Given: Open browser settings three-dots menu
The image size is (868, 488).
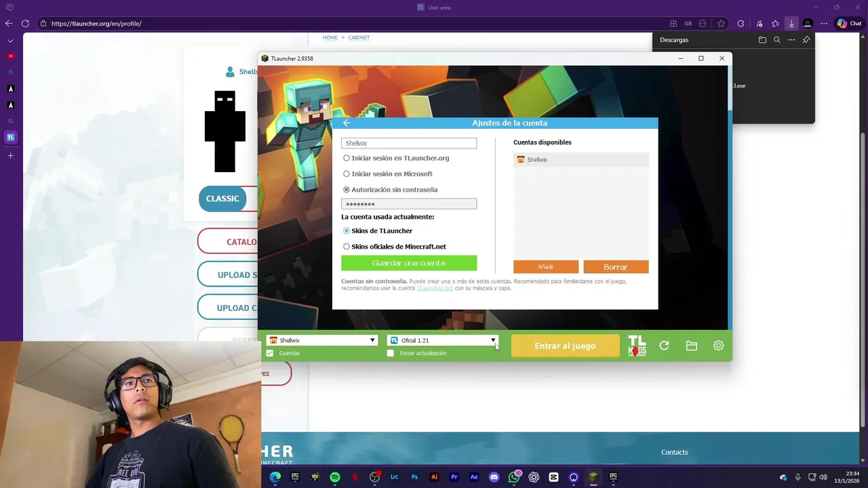Looking at the screenshot, I should tap(824, 24).
